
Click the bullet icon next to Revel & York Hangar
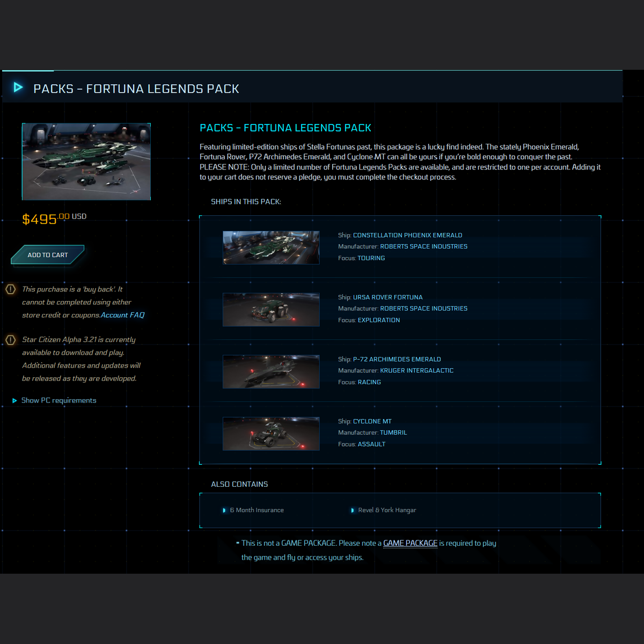pyautogui.click(x=353, y=510)
